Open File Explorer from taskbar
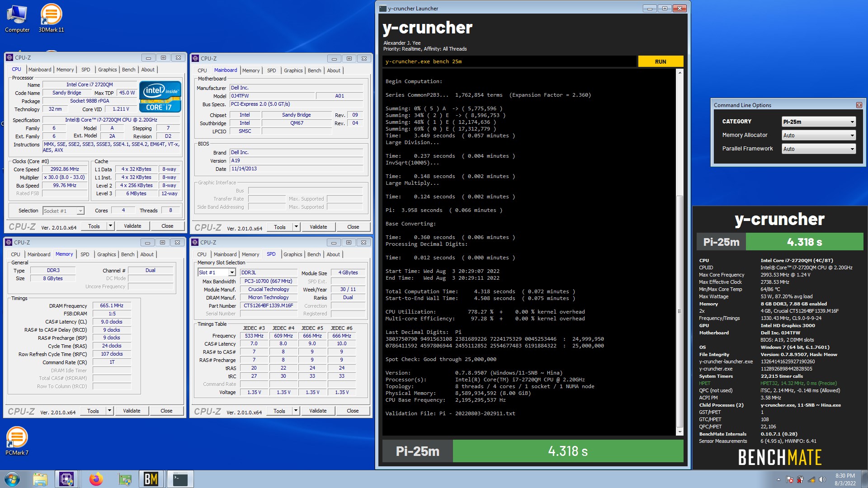868x488 pixels. click(40, 479)
